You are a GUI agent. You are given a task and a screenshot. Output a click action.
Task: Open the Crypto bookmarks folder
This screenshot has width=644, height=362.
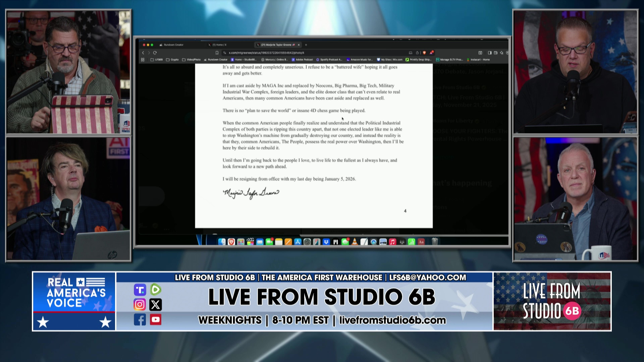click(x=173, y=59)
